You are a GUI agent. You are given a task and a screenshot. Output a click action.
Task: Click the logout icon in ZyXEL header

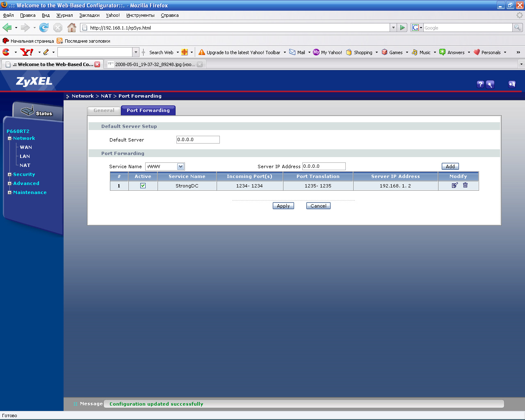[512, 84]
